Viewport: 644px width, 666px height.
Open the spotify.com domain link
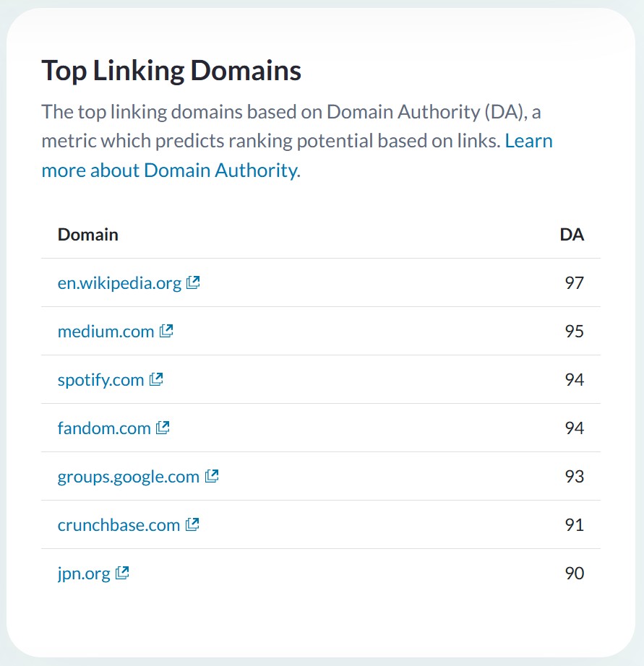pos(100,380)
